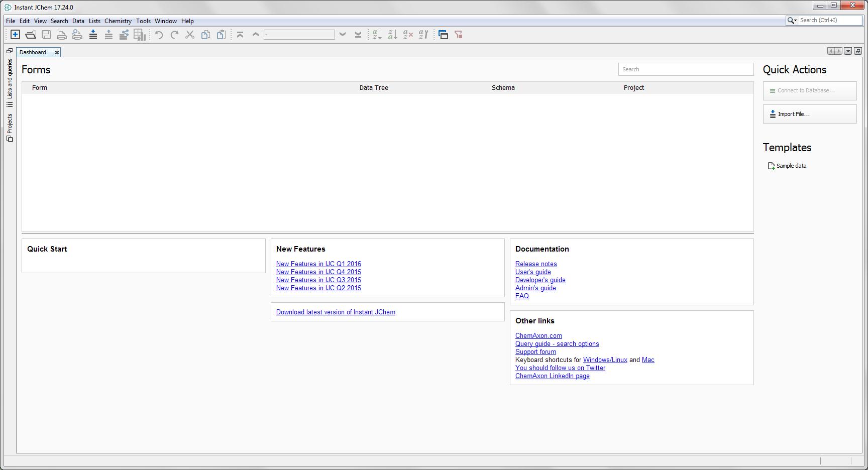Click the Search (Ctrl+I) quick search field
Viewport: 868px width, 470px height.
(x=830, y=20)
